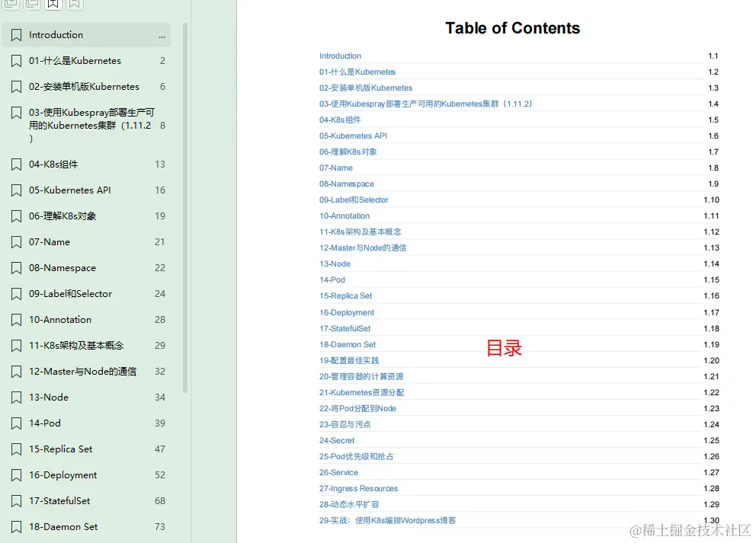
Task: Open the 14-Pod contents link
Action: pos(332,279)
